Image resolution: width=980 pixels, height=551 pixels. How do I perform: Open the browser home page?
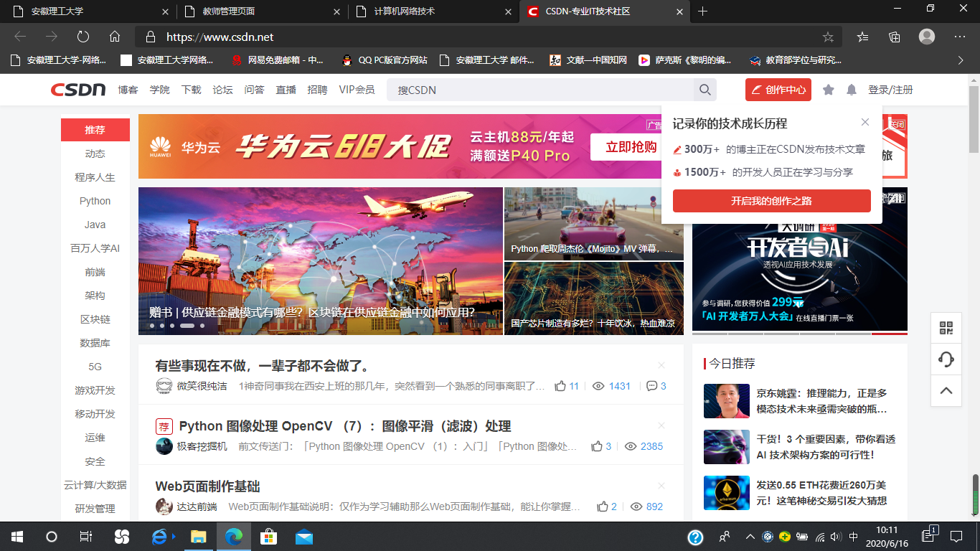pyautogui.click(x=115, y=37)
